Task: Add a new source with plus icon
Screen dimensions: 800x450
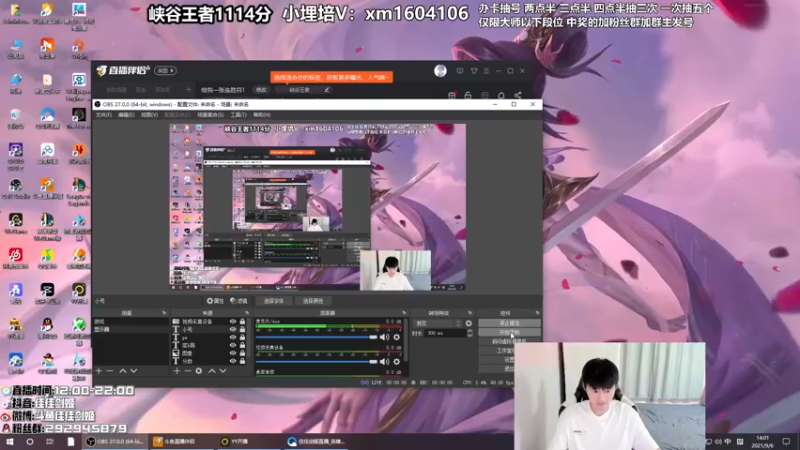Action: coord(177,371)
